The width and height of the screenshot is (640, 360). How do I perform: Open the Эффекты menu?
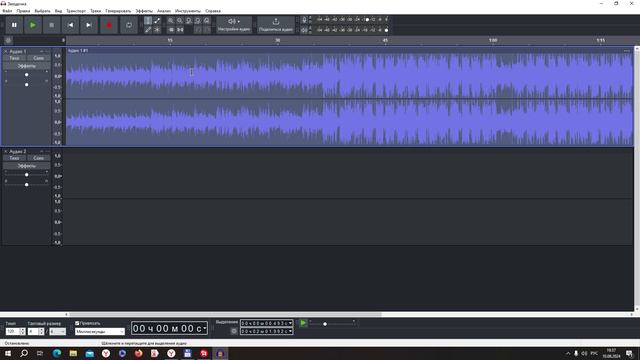pos(144,11)
